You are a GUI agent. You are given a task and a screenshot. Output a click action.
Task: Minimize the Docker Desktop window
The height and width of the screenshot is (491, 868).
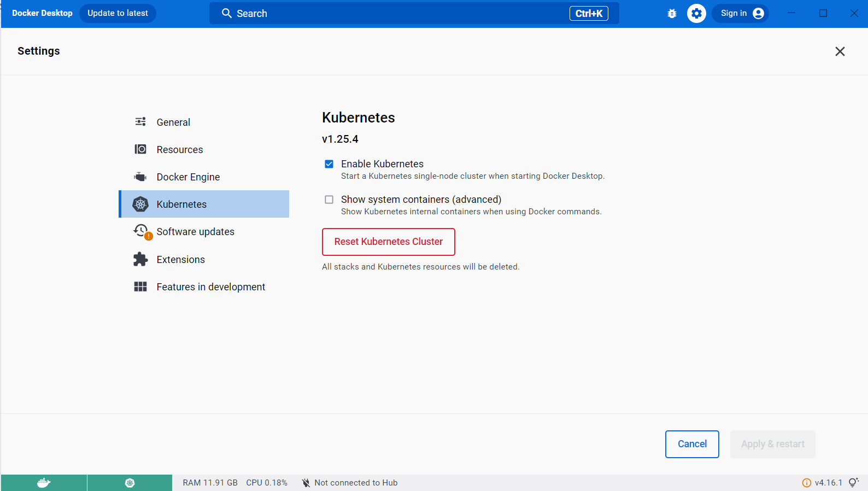tap(791, 13)
